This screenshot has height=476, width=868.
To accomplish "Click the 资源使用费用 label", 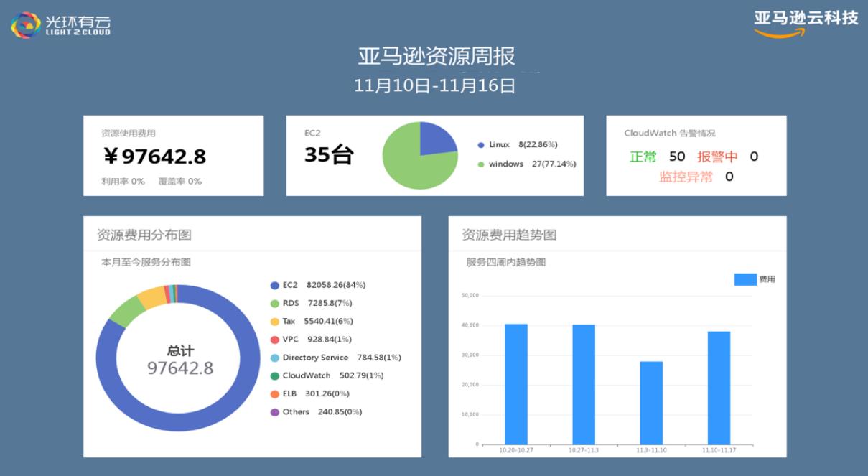I will point(129,134).
